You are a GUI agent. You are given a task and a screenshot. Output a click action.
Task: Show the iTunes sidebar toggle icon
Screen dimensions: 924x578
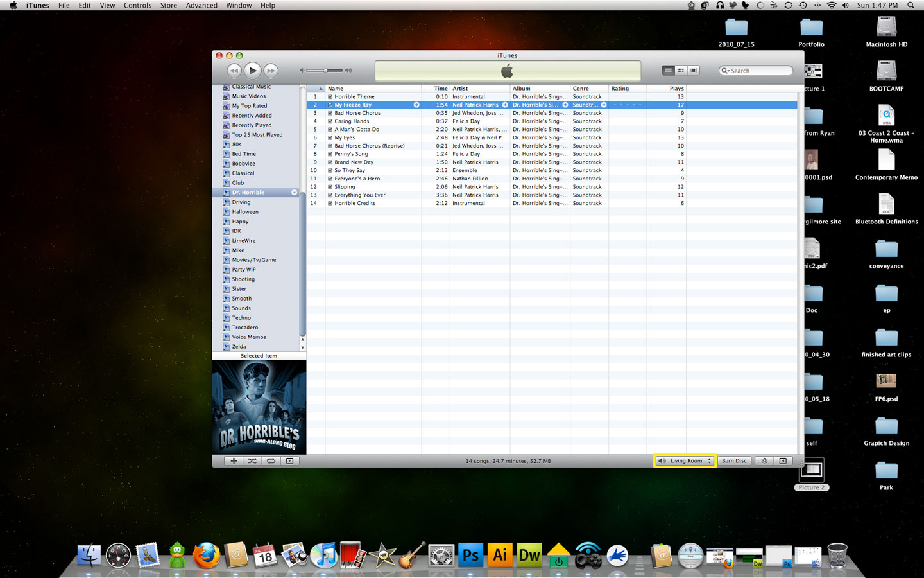click(783, 460)
